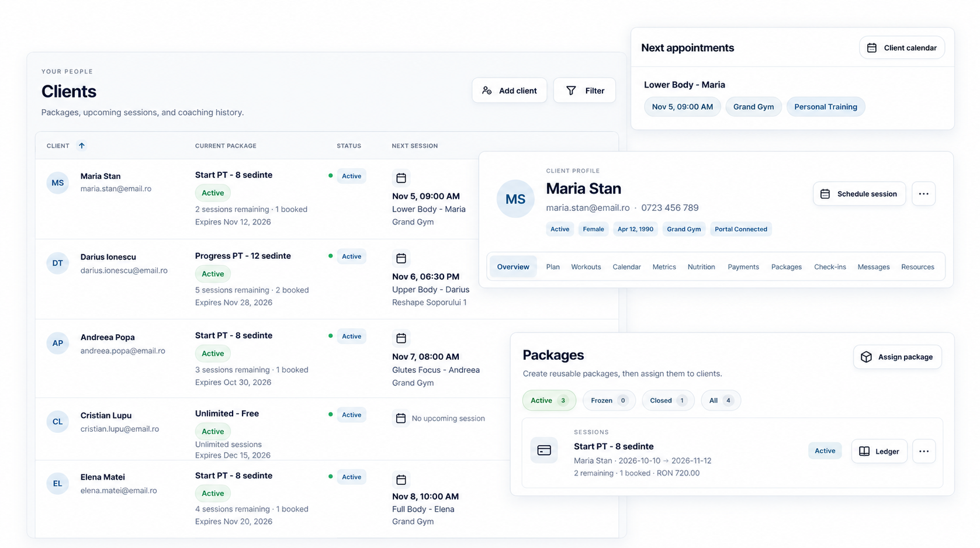Click the EL avatar for Elena Matei

click(x=58, y=483)
